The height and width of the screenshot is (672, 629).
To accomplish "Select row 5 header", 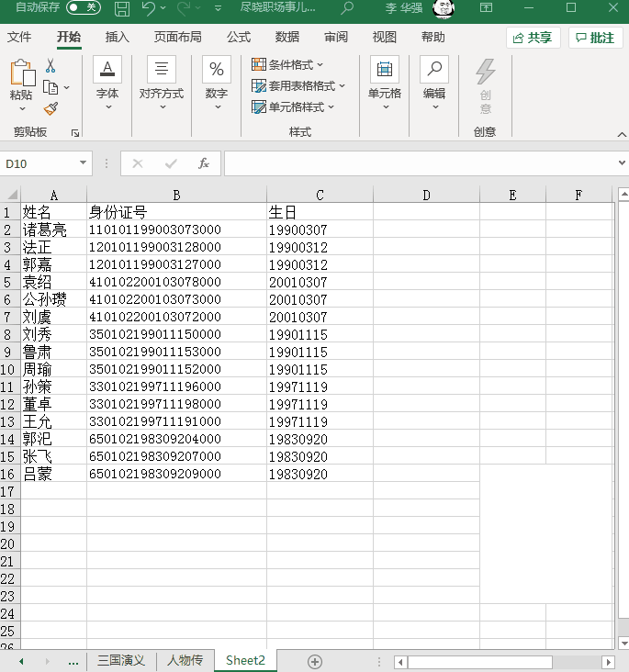I will tap(10, 282).
